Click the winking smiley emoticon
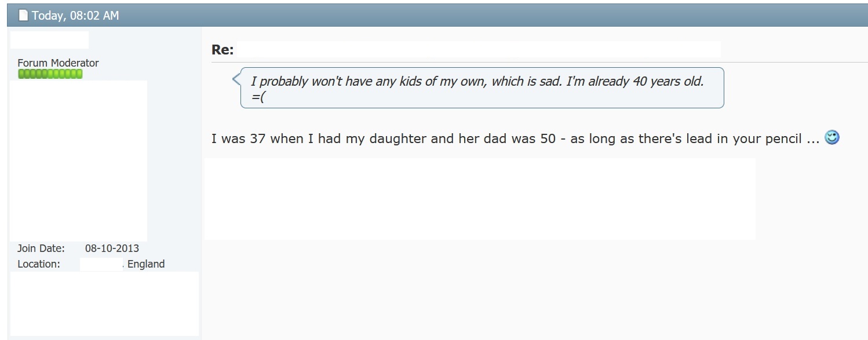 pos(831,138)
